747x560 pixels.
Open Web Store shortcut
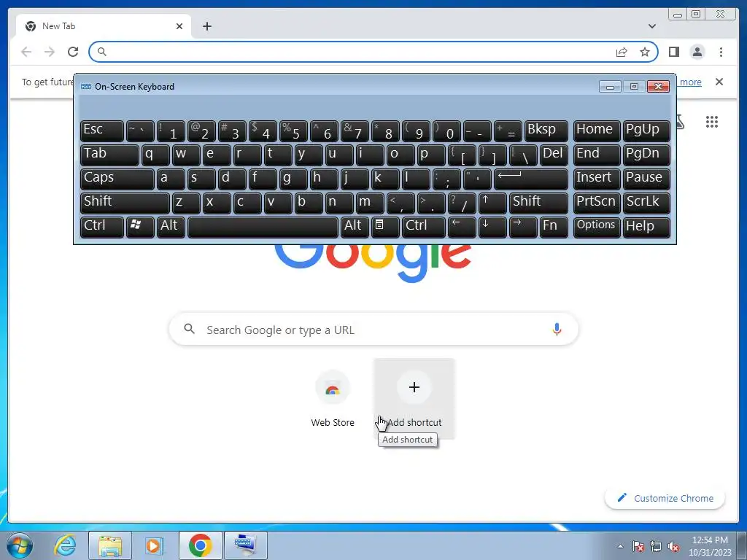pyautogui.click(x=333, y=399)
